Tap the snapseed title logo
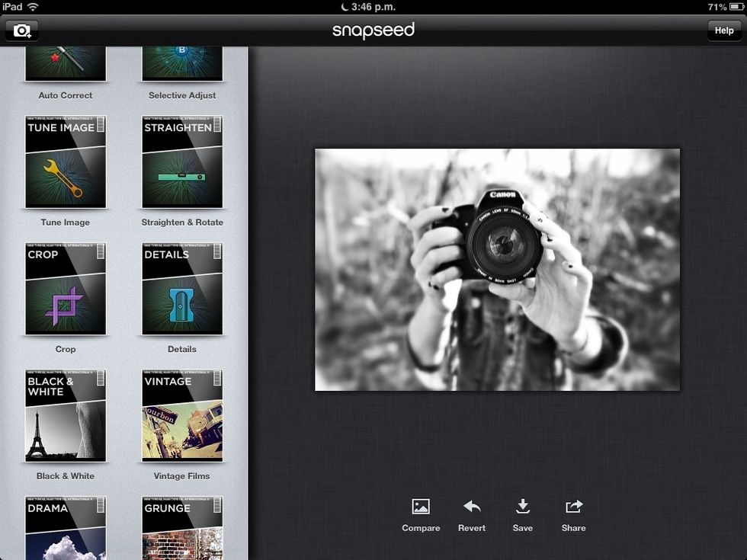This screenshot has width=747, height=560. 373,30
